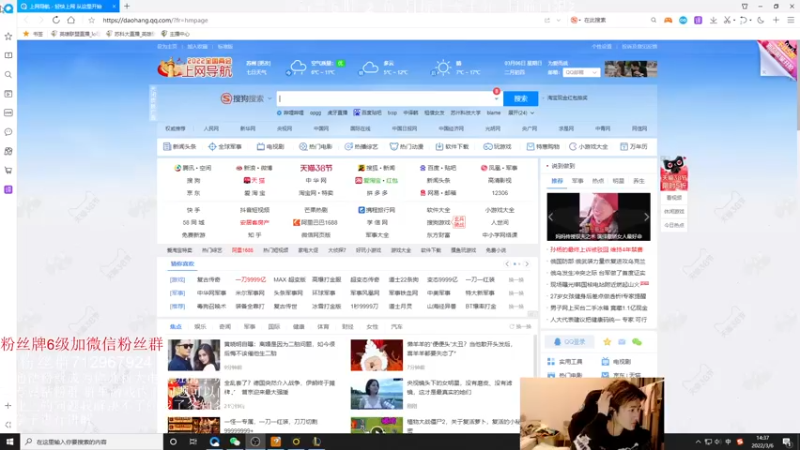
Task: Show previous slide in video carousel
Action: (x=551, y=217)
